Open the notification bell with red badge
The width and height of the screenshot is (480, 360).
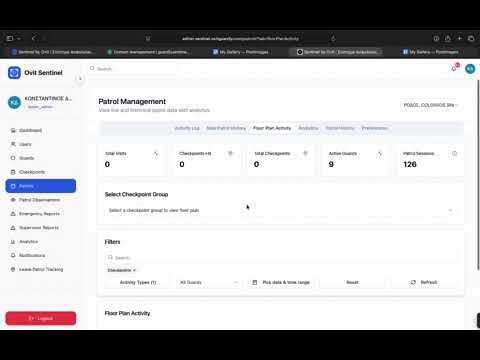point(454,68)
